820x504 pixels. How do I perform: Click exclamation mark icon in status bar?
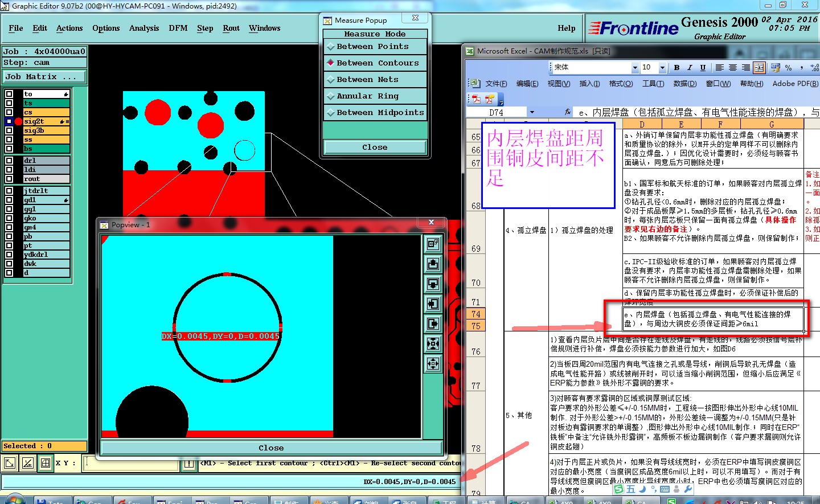point(189,464)
